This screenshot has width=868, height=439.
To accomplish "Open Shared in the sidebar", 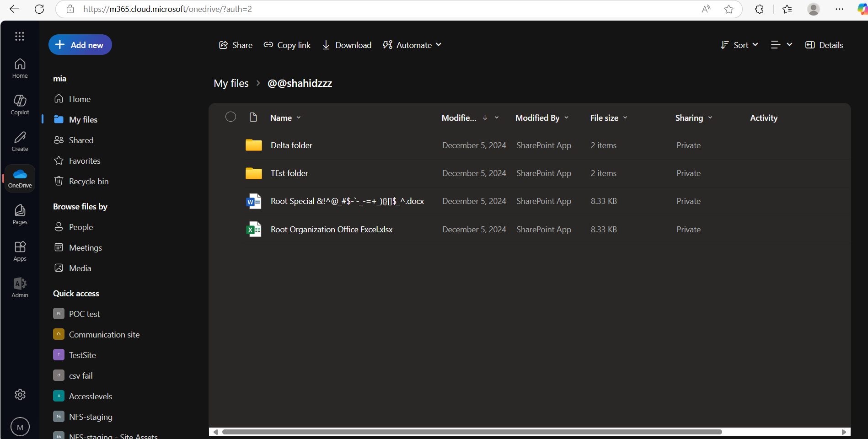I will coord(81,140).
